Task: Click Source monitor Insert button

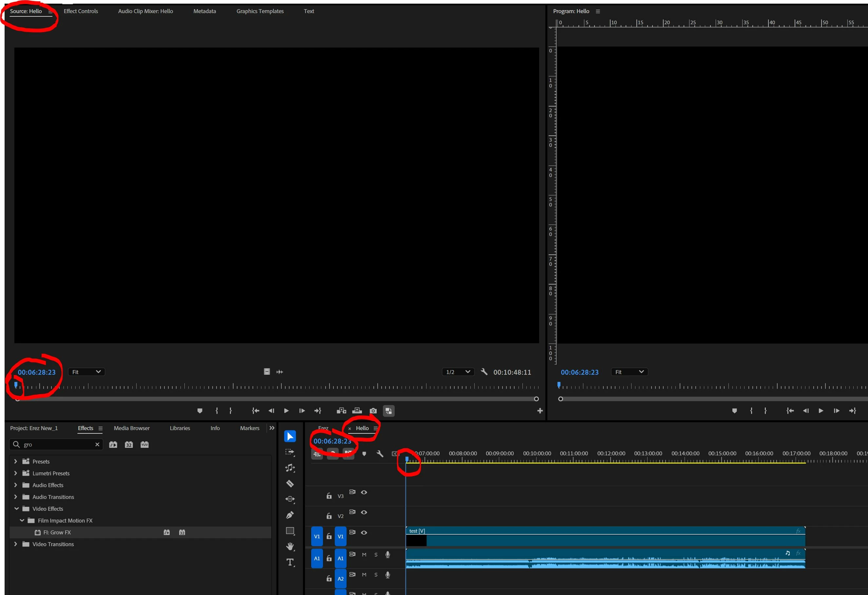Action: (x=341, y=411)
